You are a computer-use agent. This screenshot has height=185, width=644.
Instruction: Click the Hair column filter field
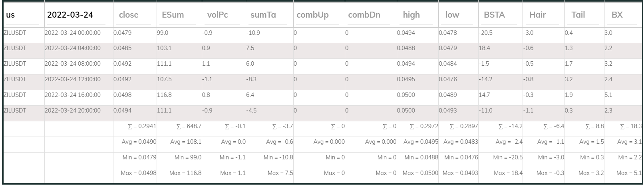point(543,15)
